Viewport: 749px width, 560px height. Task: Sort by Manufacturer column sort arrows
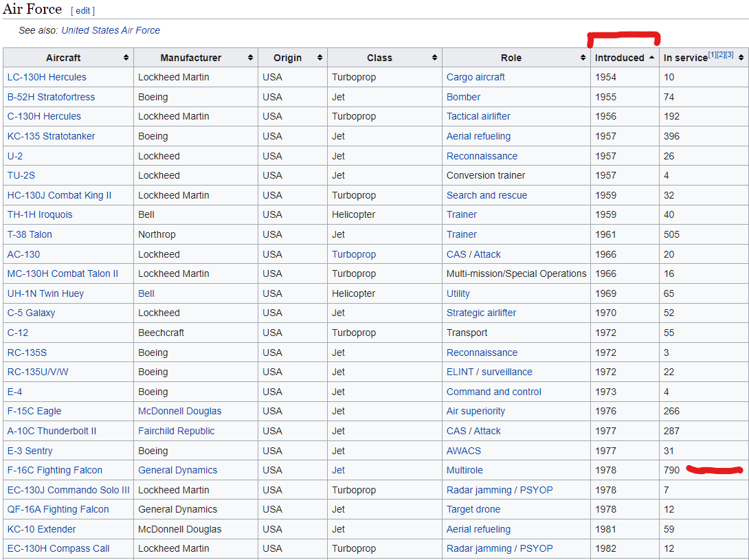click(250, 57)
